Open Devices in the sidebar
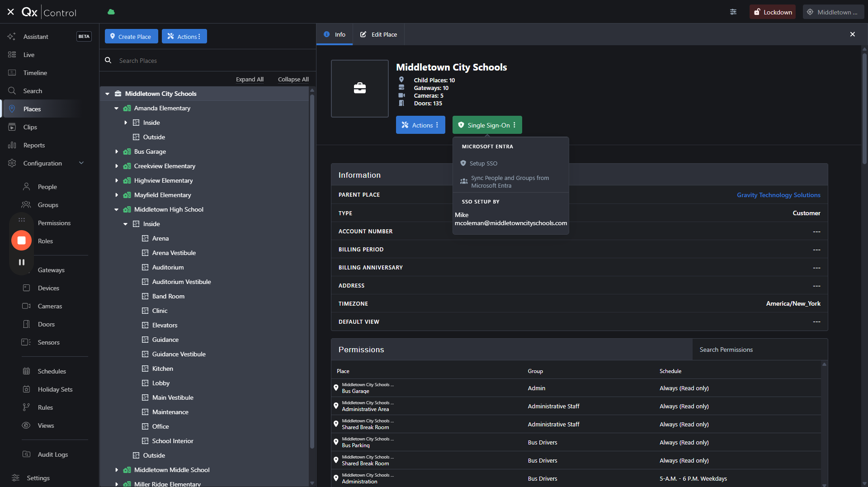The image size is (868, 487). (x=48, y=288)
